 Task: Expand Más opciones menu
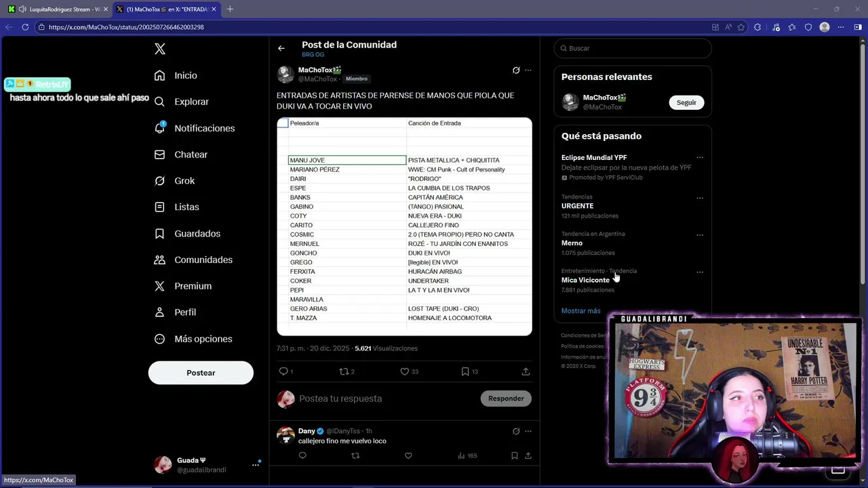tap(194, 339)
